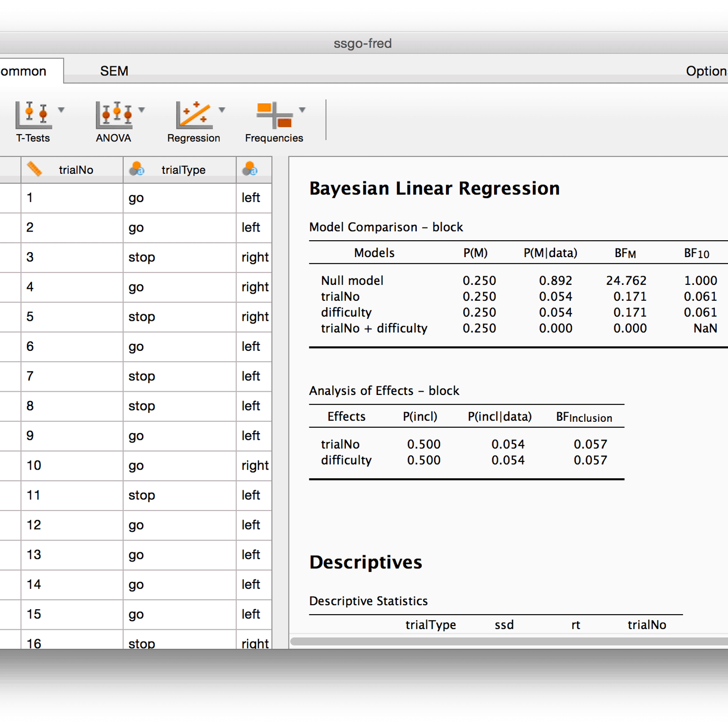
Task: Click the 'trialNo + difficulty' model row
Action: (374, 328)
